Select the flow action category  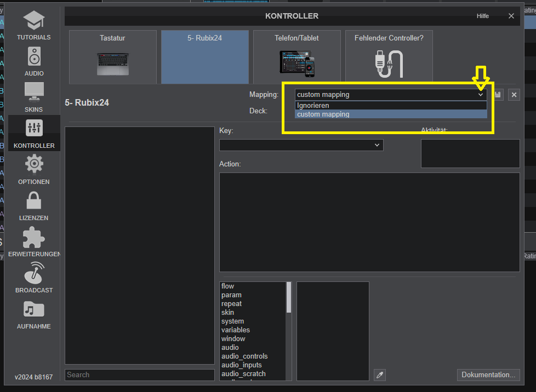point(253,286)
